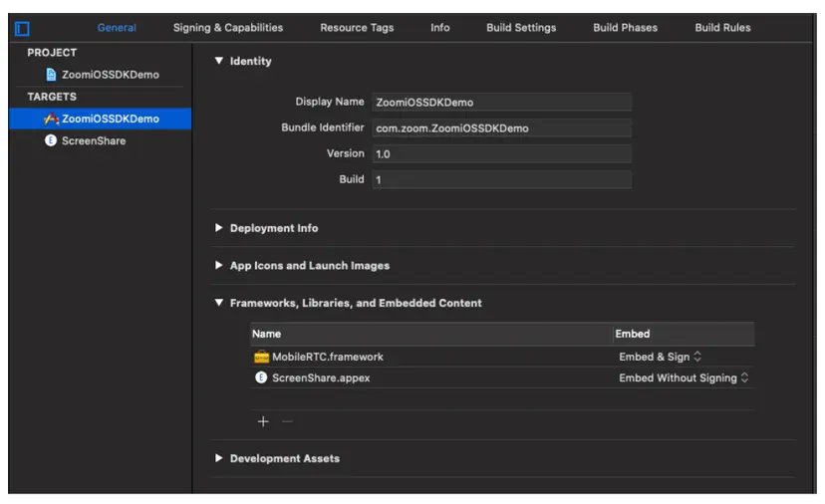Open Embed Without Signing dropdown for ScreenShare.appex
The image size is (825, 504).
684,378
